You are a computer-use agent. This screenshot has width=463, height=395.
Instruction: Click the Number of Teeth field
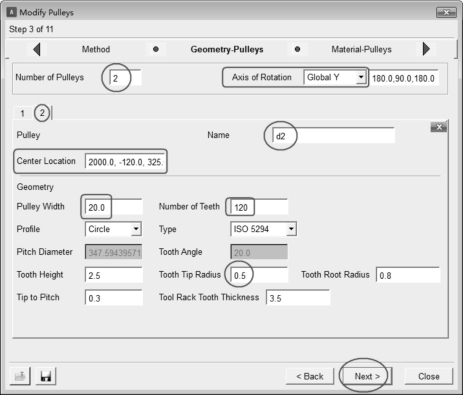point(259,207)
